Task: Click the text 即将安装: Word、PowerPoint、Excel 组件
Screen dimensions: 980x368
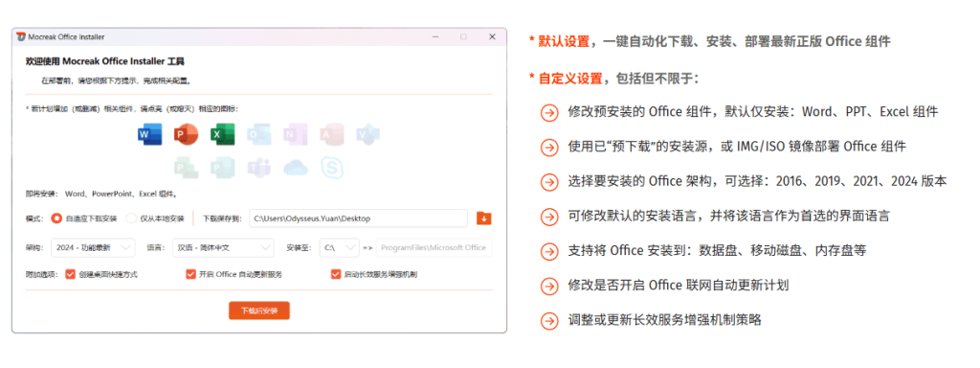Action: click(x=101, y=194)
